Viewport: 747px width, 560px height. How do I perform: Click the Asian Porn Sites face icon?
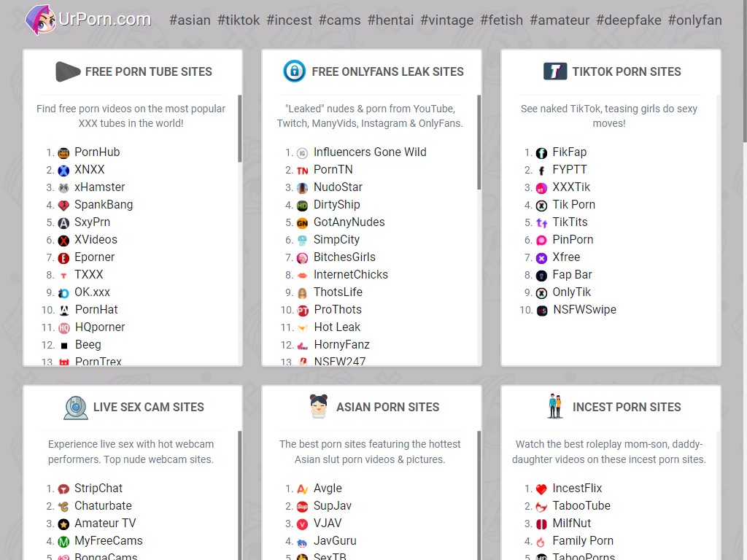319,406
